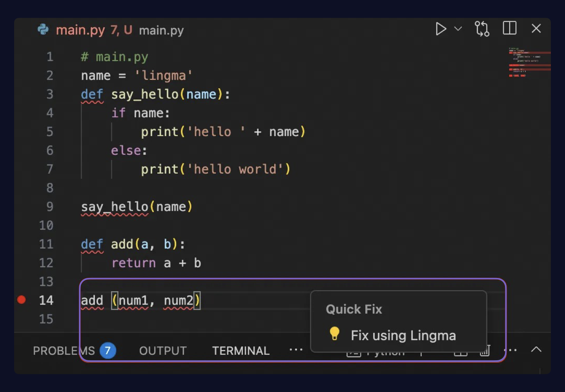
Task: Click the num2 argument on line 14
Action: (x=179, y=301)
